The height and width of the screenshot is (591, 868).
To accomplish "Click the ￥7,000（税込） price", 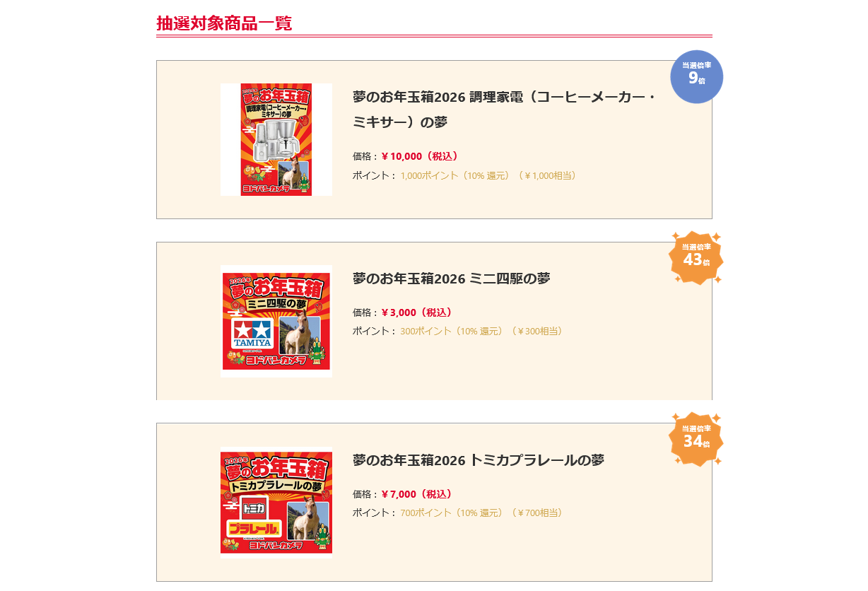I will [417, 494].
